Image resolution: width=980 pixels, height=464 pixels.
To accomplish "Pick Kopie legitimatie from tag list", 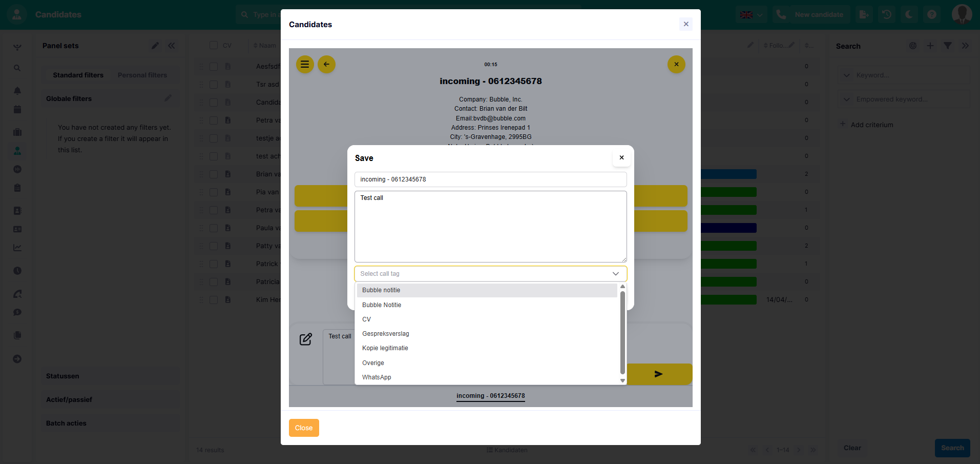I will 385,348.
